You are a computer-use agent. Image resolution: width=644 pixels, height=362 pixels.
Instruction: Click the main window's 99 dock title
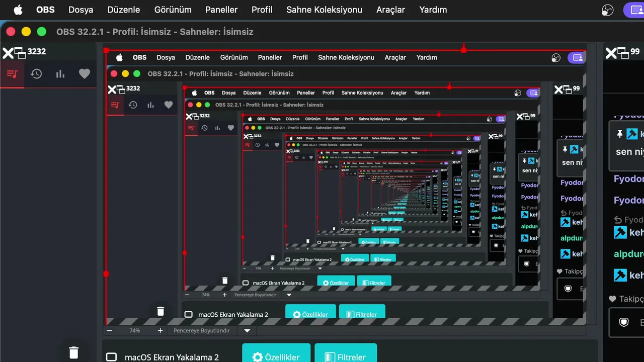pyautogui.click(x=635, y=51)
